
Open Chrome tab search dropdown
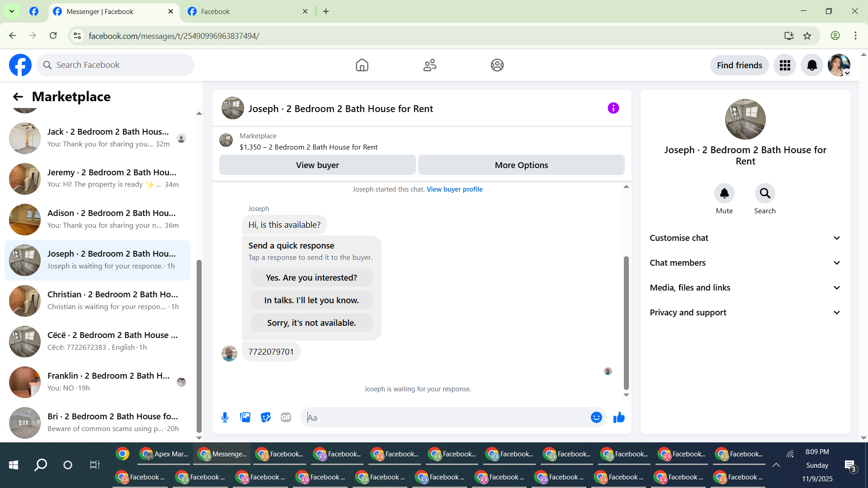pyautogui.click(x=12, y=11)
